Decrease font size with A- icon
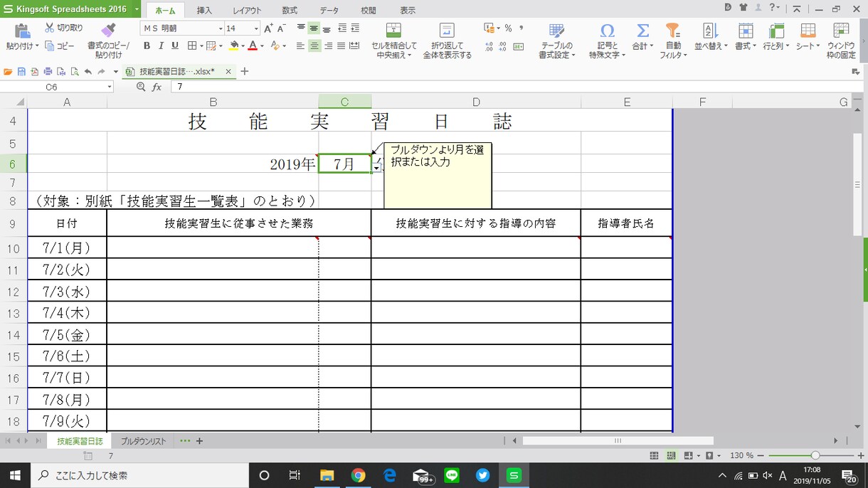 (281, 28)
